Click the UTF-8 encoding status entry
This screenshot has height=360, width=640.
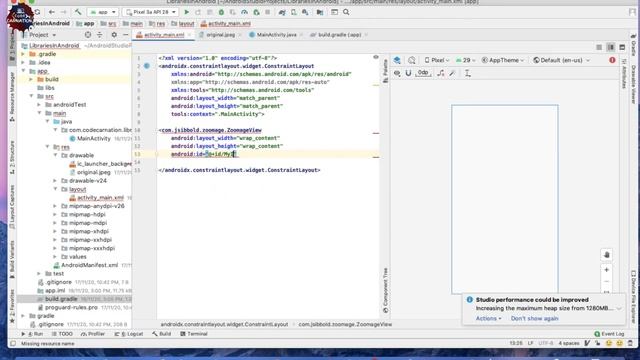click(546, 343)
